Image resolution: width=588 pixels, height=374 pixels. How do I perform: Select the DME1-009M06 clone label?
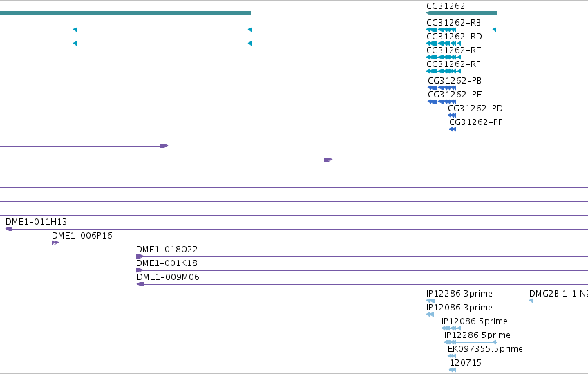[x=168, y=277]
